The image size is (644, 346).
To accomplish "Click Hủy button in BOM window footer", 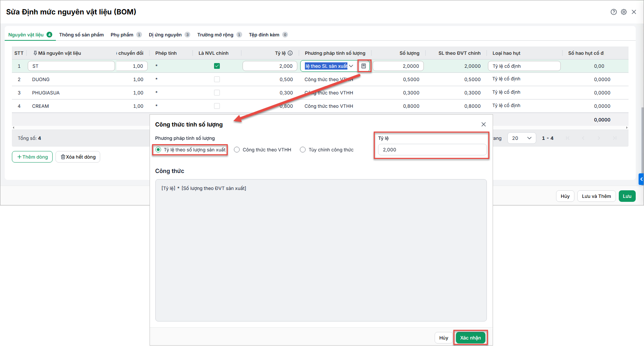I will (565, 196).
